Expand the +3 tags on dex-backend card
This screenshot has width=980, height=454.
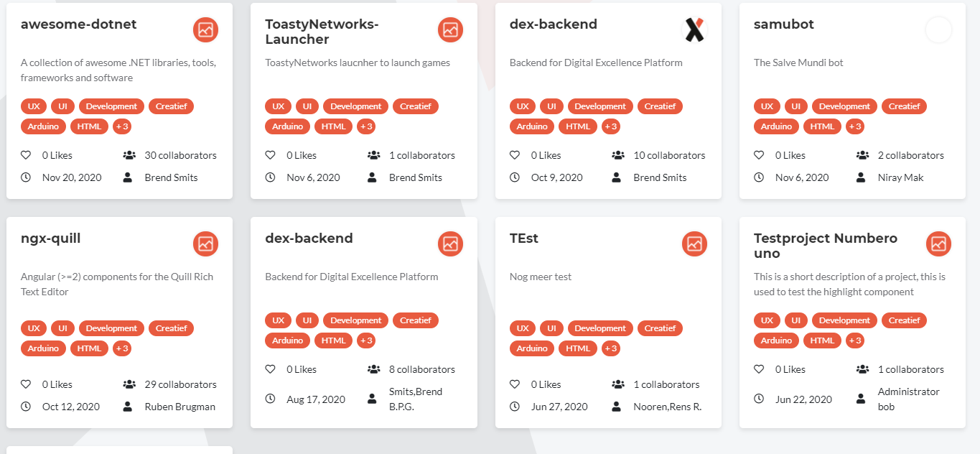(611, 126)
